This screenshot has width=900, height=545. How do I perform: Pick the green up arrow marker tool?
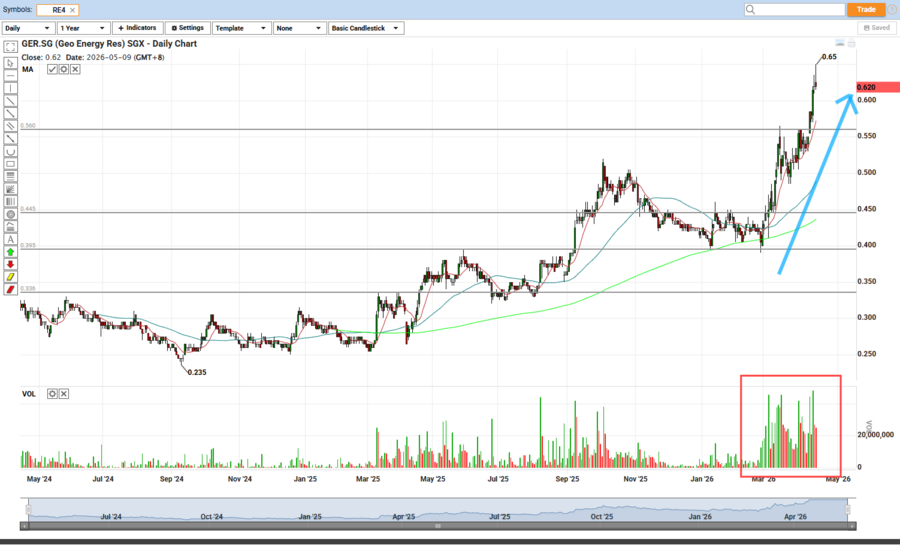10,252
